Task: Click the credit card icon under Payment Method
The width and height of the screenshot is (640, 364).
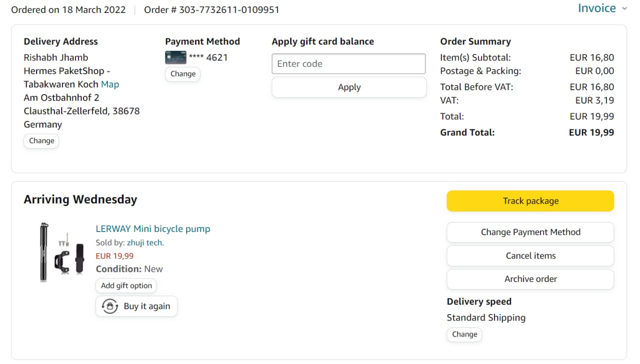Action: [x=175, y=57]
